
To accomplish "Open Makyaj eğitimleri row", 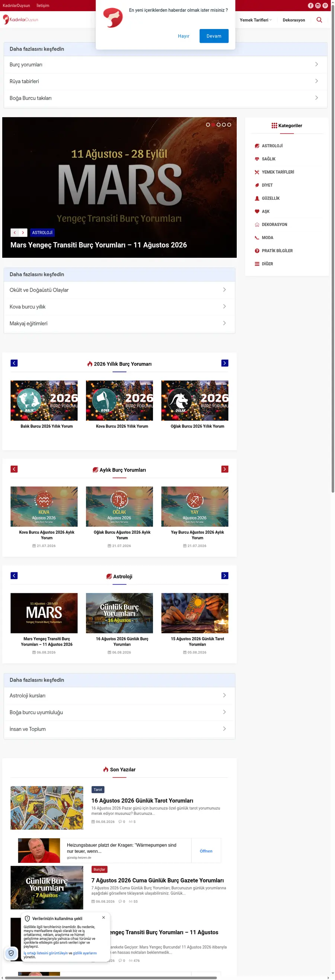I will (x=119, y=323).
